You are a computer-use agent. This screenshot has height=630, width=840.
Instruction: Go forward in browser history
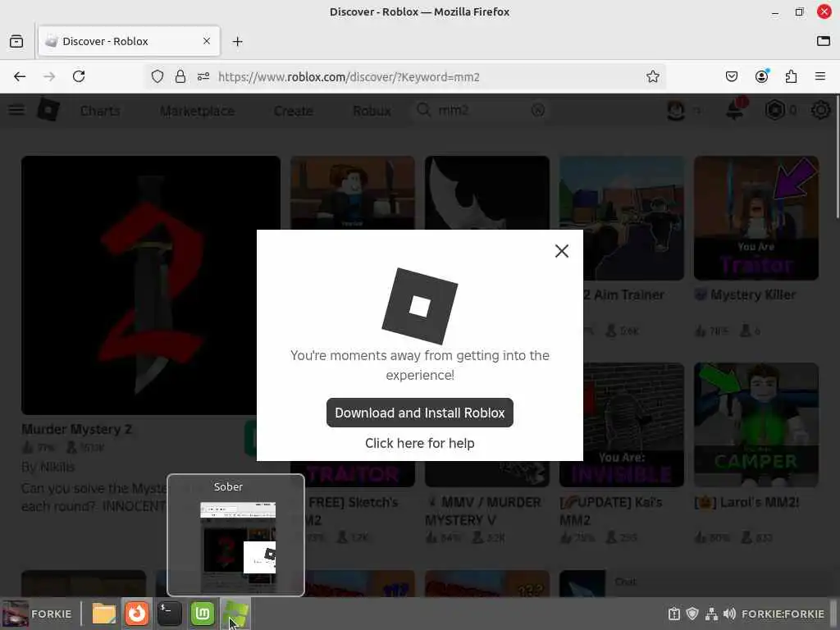(x=49, y=76)
